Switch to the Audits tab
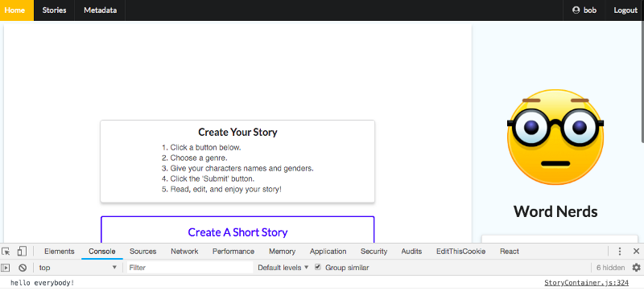 pos(411,252)
